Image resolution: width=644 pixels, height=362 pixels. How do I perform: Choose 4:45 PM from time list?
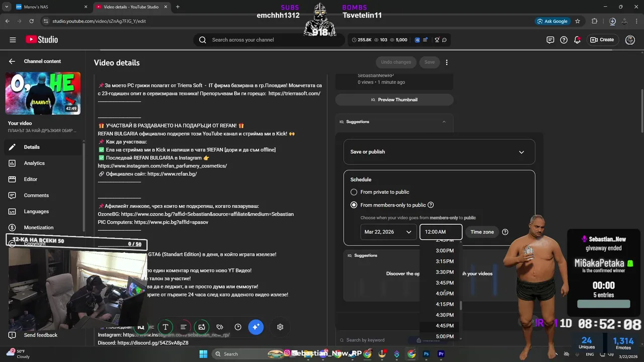click(445, 326)
